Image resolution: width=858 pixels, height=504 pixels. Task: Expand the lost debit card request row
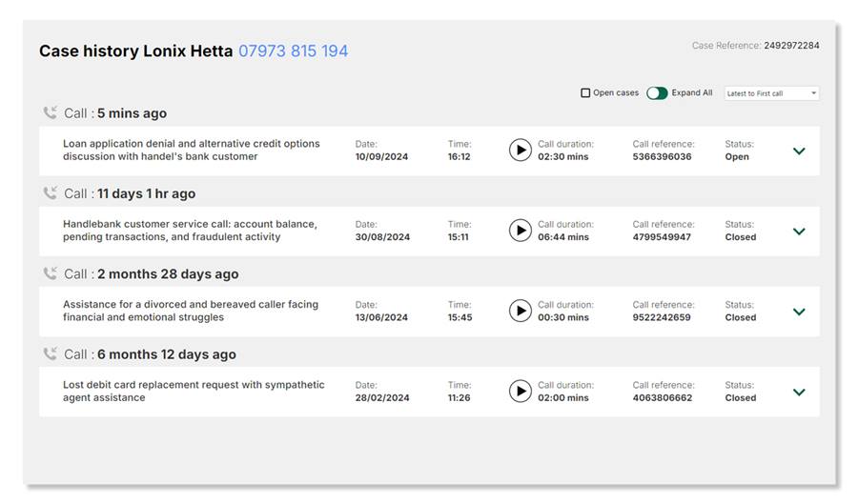pos(799,392)
